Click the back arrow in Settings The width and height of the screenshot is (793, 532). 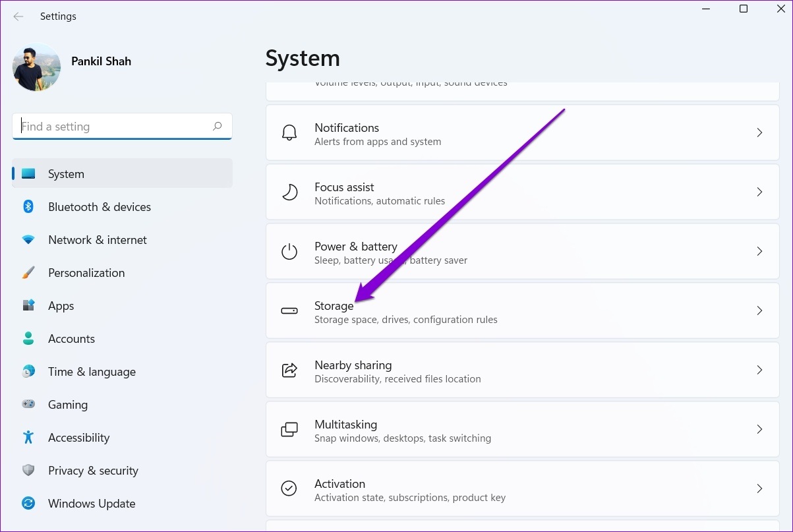pos(18,16)
